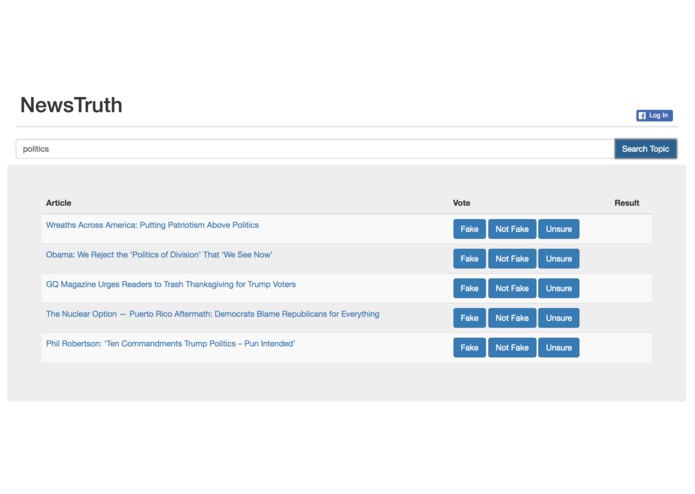Screen dimensions: 695x494
Task: Open The Nuclear Option Puerto Rico article
Action: (x=213, y=314)
